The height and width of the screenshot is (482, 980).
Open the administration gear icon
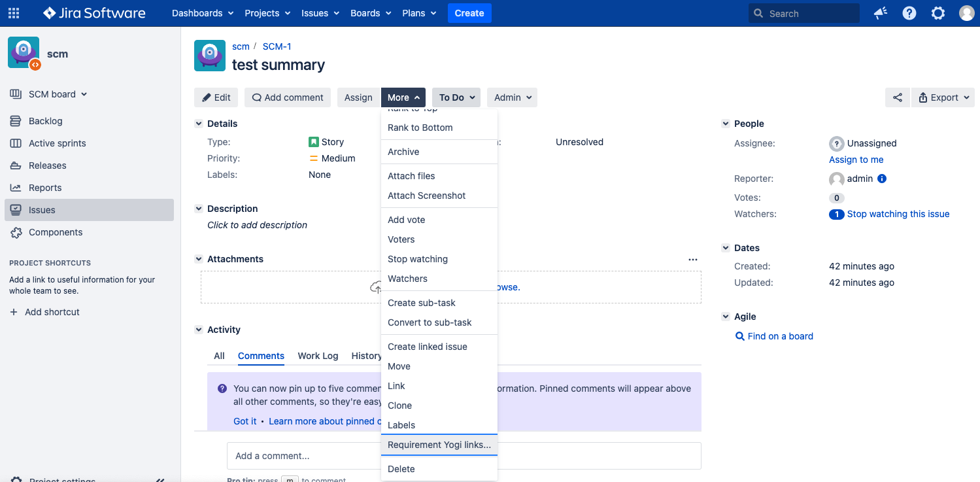(938, 13)
